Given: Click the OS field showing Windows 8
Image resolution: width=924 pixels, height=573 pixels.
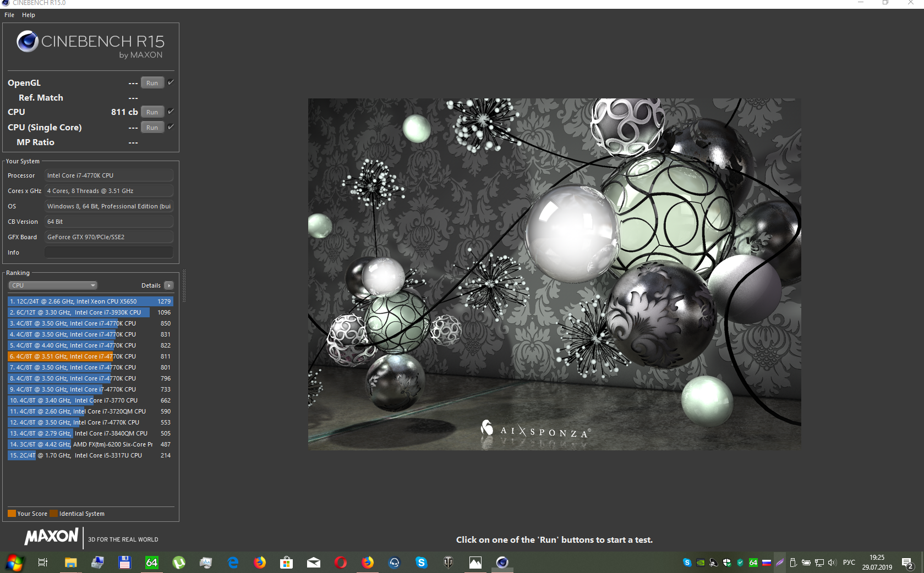Looking at the screenshot, I should [x=109, y=206].
